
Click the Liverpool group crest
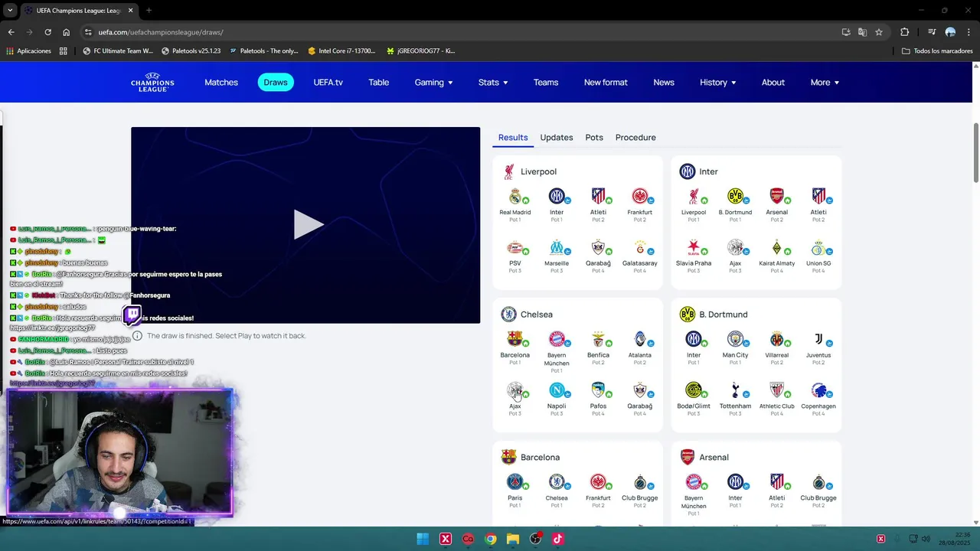(x=508, y=171)
